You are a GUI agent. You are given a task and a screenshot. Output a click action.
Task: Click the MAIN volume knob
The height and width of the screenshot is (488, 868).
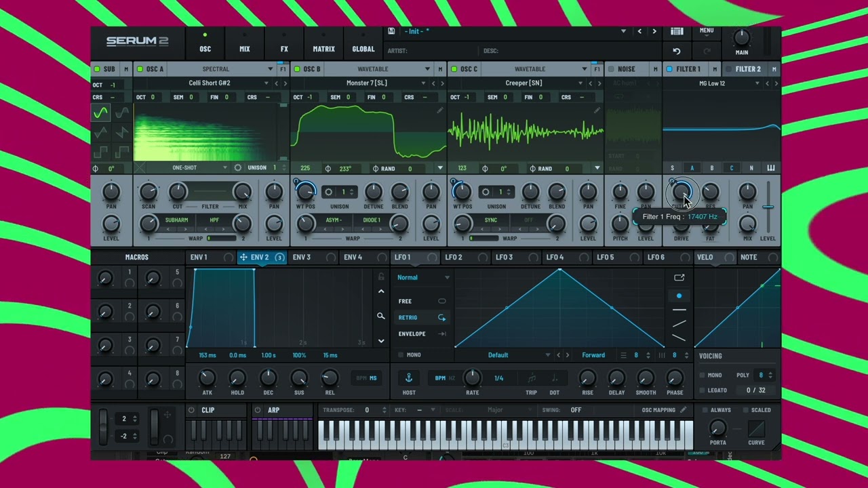(742, 38)
